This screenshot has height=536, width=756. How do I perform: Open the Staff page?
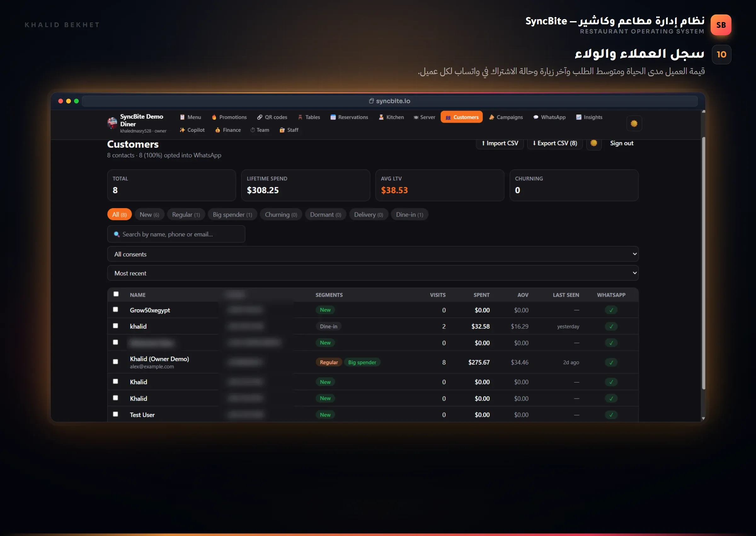289,130
